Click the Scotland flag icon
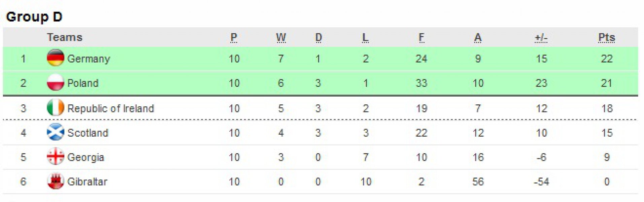644x202 pixels. [56, 132]
